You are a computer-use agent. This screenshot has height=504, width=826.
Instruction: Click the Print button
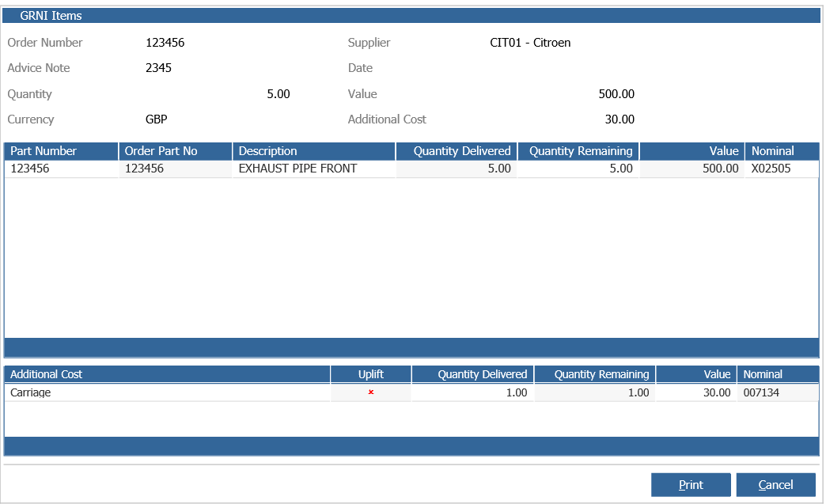tap(691, 484)
